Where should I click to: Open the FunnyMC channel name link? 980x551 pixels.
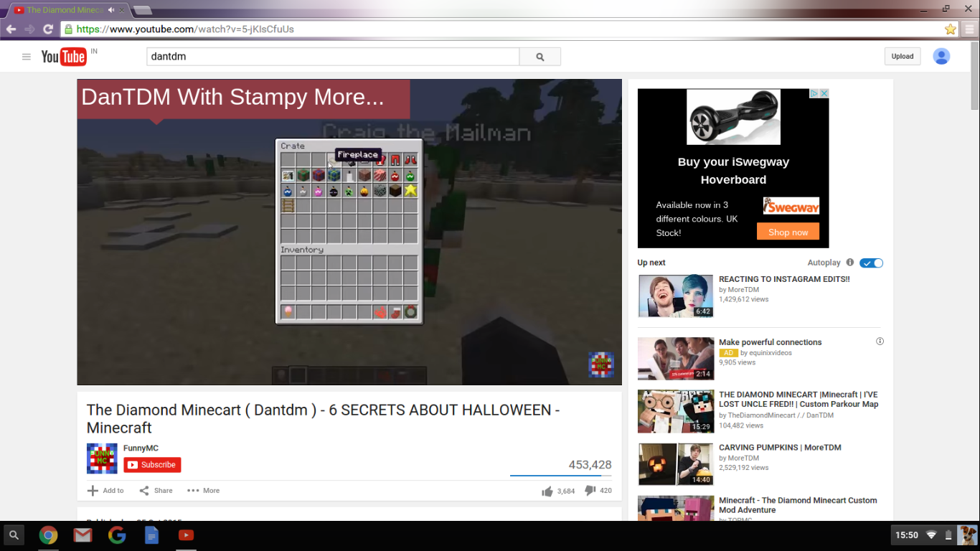click(x=141, y=448)
